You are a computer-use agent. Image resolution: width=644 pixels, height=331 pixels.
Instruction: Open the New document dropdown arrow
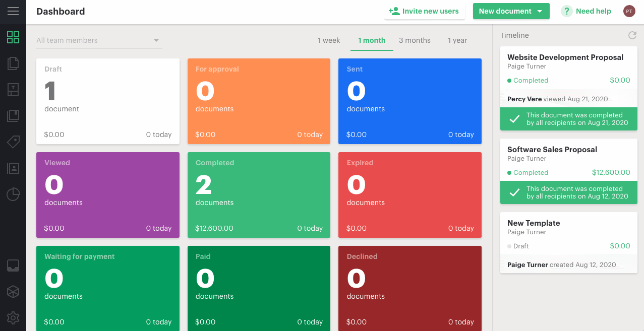(x=540, y=11)
